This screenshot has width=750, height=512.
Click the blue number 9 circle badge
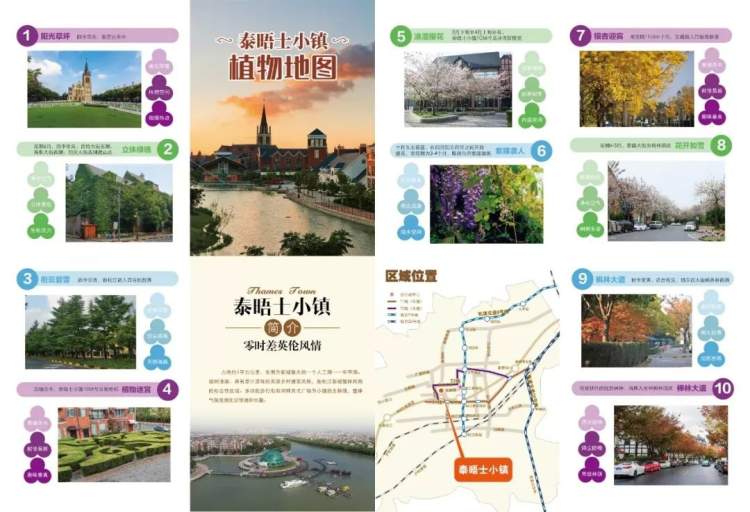point(582,279)
